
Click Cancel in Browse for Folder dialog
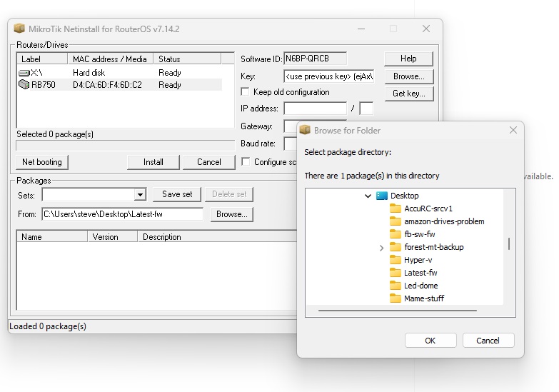pos(488,341)
